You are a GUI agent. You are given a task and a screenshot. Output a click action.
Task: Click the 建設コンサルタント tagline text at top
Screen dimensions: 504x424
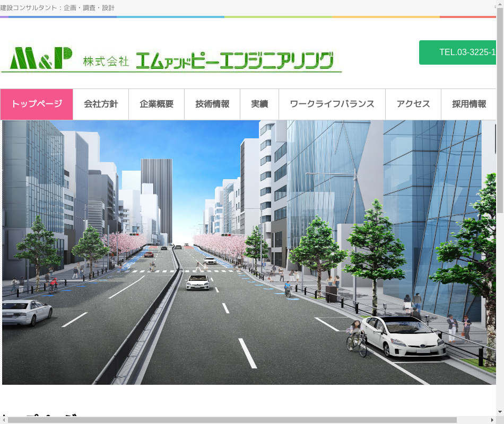point(57,8)
